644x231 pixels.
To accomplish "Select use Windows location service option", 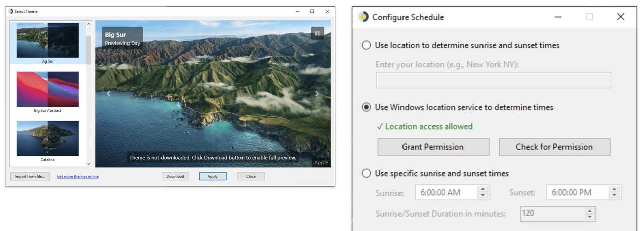I will (367, 107).
